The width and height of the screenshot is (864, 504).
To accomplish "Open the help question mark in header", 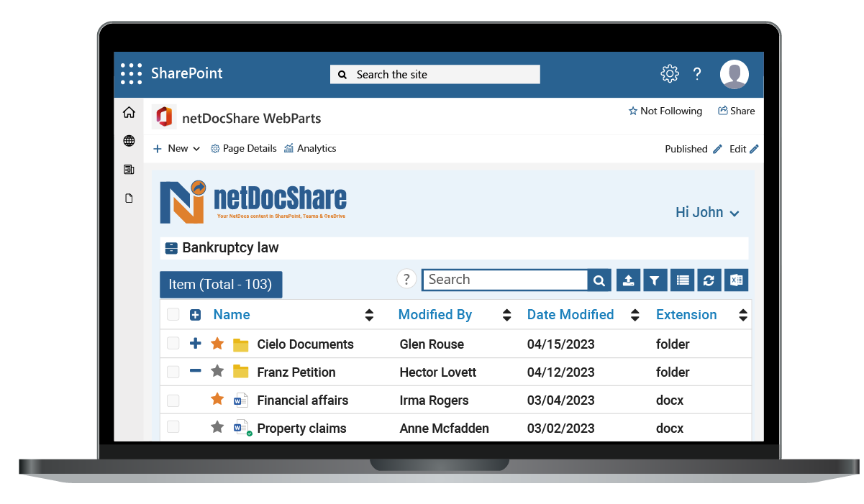I will point(697,73).
